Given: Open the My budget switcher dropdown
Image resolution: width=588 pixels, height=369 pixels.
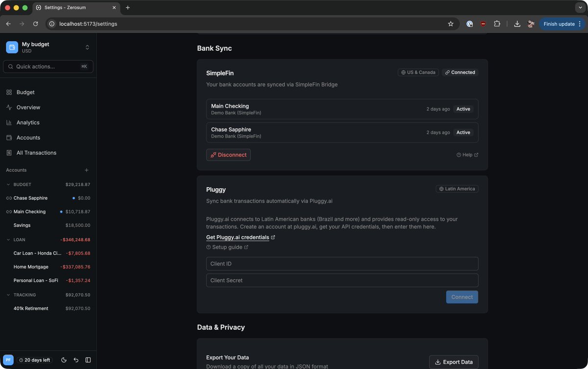Looking at the screenshot, I should point(48,47).
